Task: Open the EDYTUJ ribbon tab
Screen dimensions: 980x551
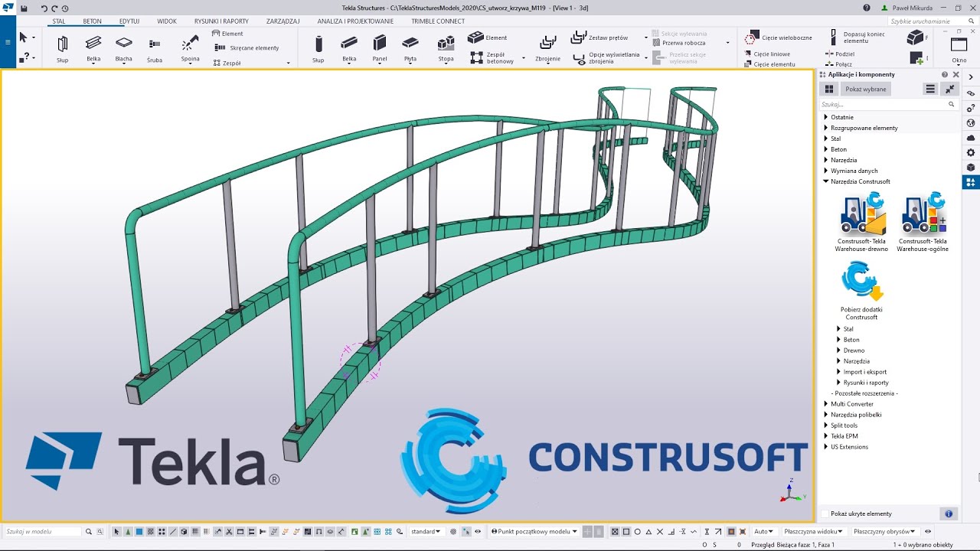Action: click(x=129, y=21)
